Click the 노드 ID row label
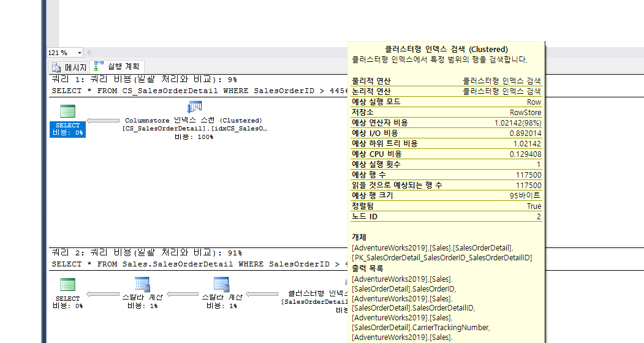This screenshot has height=343, width=644. pyautogui.click(x=365, y=216)
